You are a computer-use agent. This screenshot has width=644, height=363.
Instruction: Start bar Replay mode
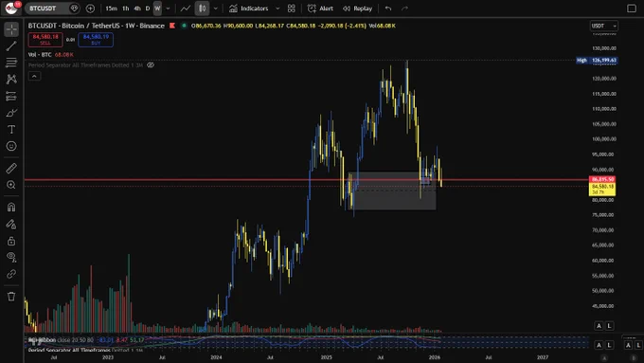(357, 9)
